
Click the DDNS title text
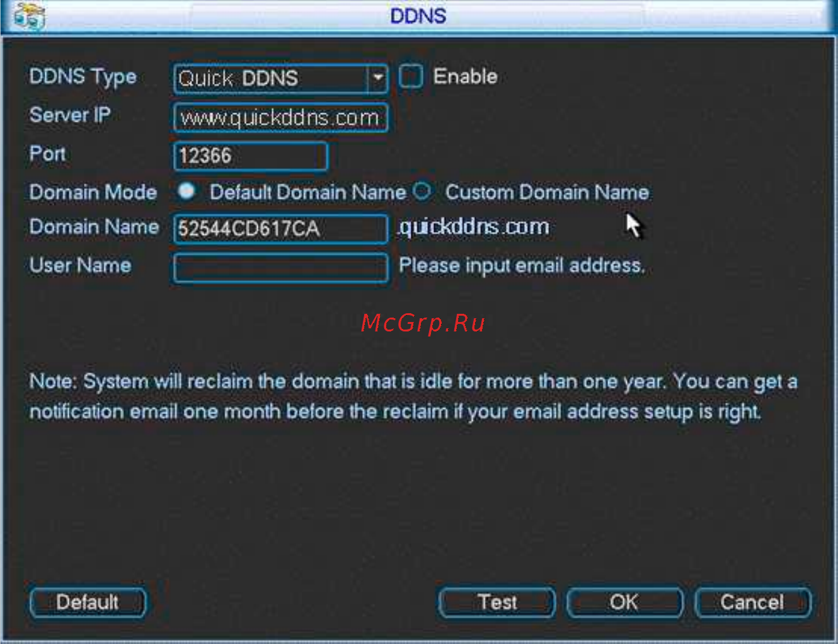click(418, 16)
